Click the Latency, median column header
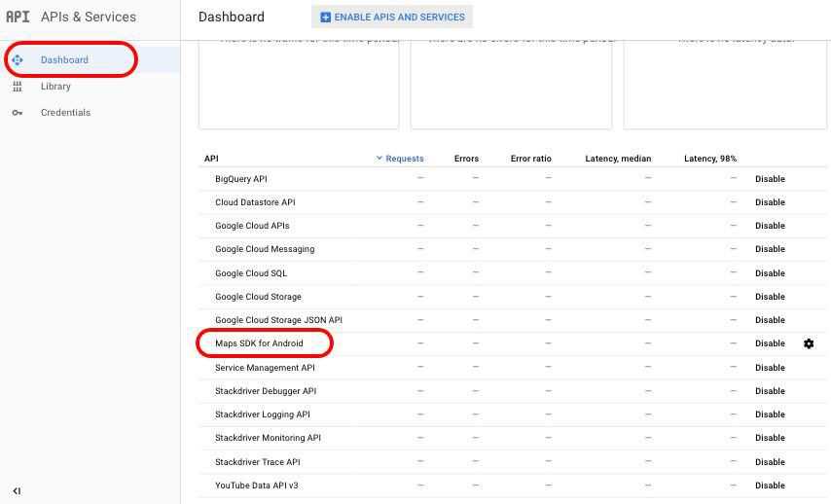 [618, 159]
